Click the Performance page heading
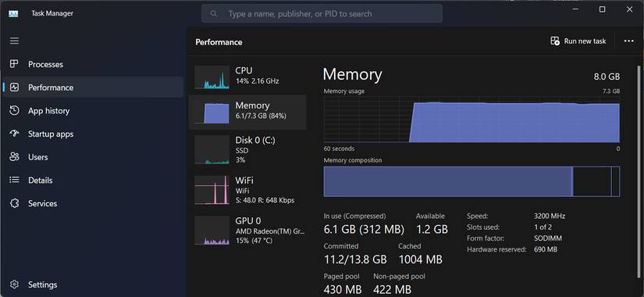Screen dimensions: 644x297 pyautogui.click(x=219, y=42)
